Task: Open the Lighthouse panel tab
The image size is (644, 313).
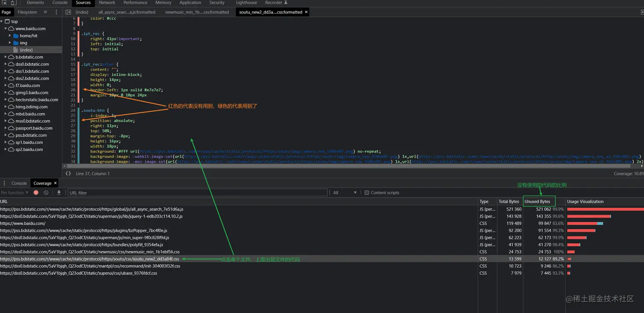Action: point(247,3)
